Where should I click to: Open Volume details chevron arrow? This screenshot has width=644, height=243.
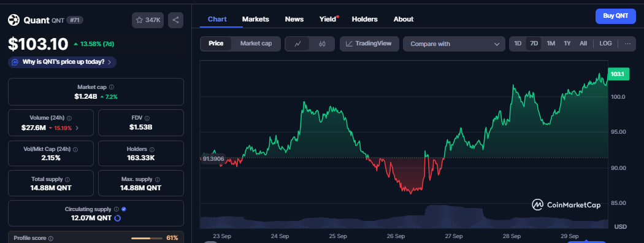click(77, 128)
